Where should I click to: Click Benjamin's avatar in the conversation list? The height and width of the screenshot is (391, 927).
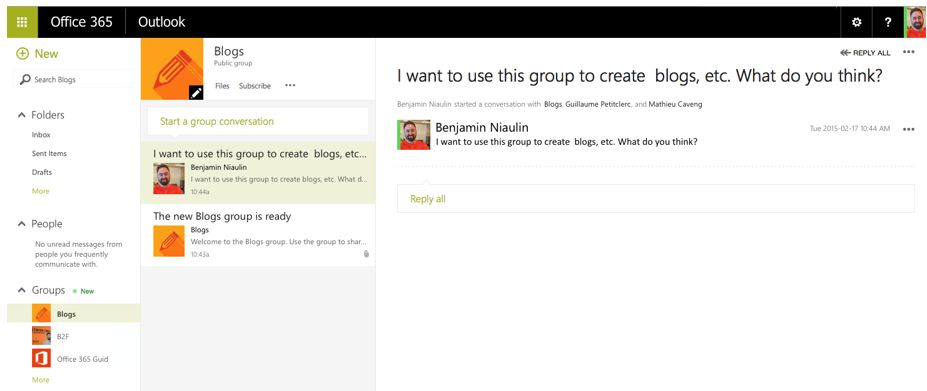[x=168, y=179]
